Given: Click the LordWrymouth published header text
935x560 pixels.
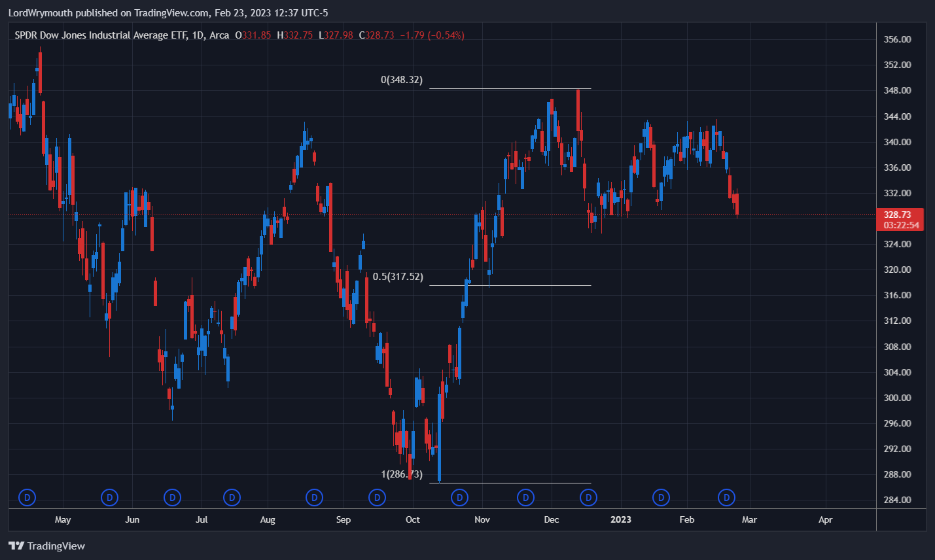Looking at the screenshot, I should (x=168, y=13).
